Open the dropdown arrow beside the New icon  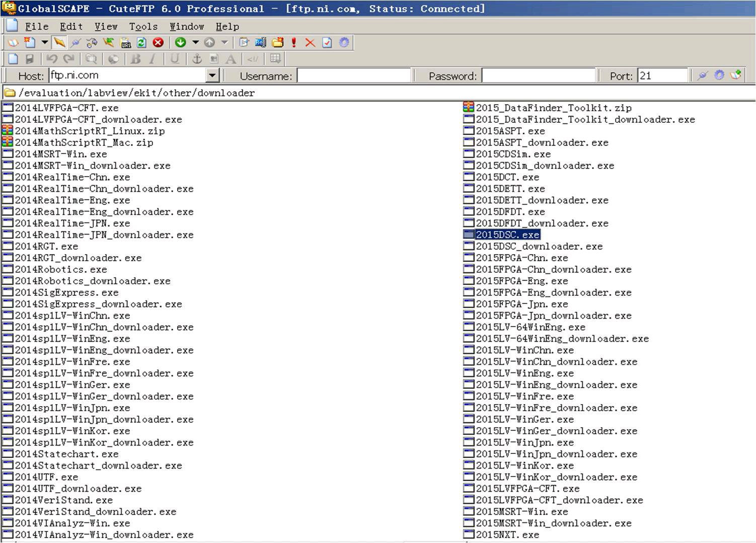point(44,43)
